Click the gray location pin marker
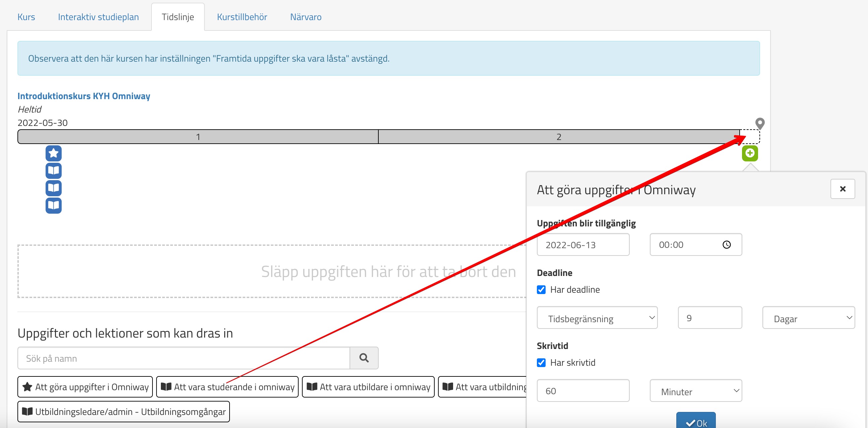Screen dimensions: 868x428 coord(759,123)
